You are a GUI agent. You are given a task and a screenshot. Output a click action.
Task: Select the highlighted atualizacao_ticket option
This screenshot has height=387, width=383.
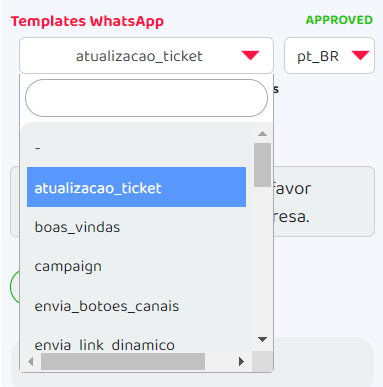[136, 187]
